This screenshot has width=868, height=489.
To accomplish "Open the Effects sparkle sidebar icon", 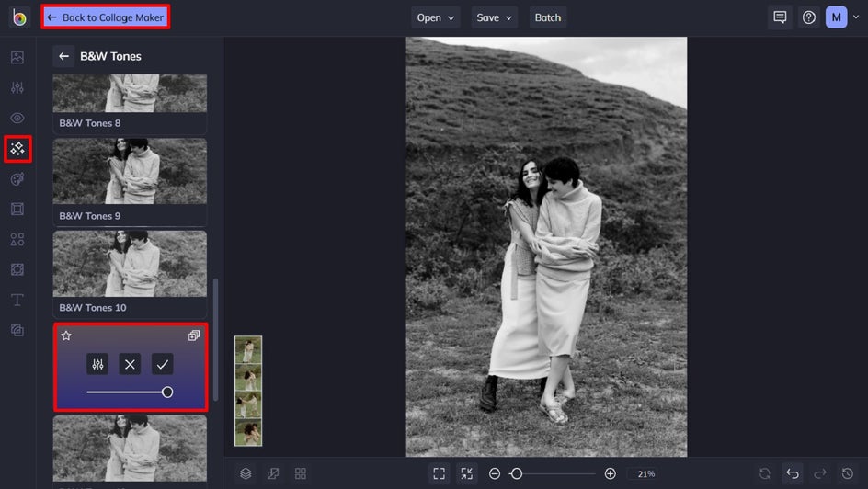I will point(17,148).
